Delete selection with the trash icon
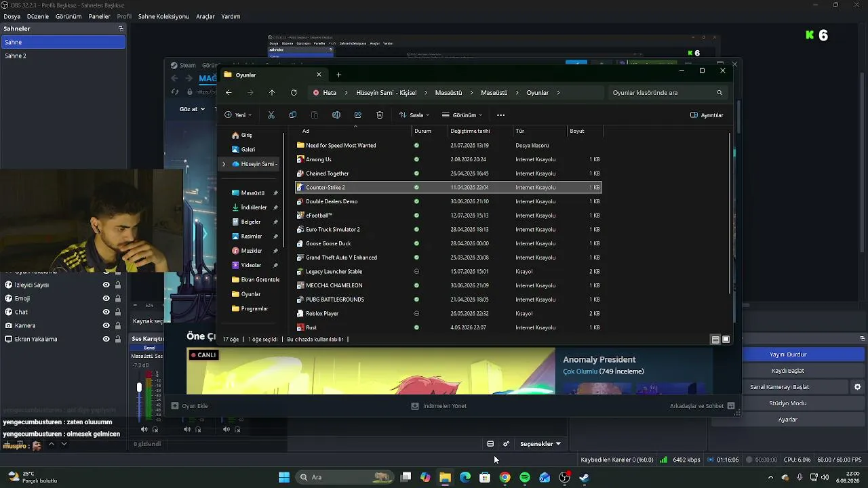The width and height of the screenshot is (868, 488). (x=380, y=115)
